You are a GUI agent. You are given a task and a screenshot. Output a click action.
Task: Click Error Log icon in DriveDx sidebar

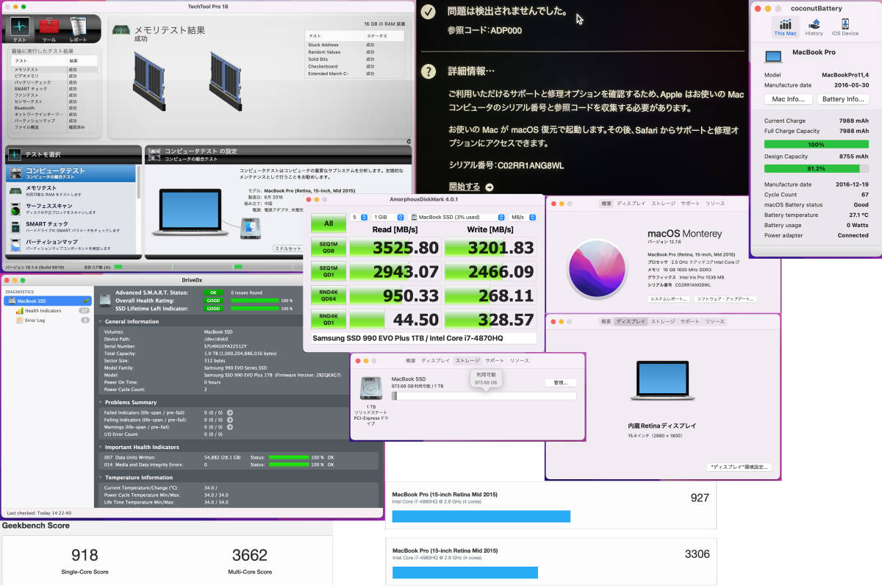[x=19, y=320]
